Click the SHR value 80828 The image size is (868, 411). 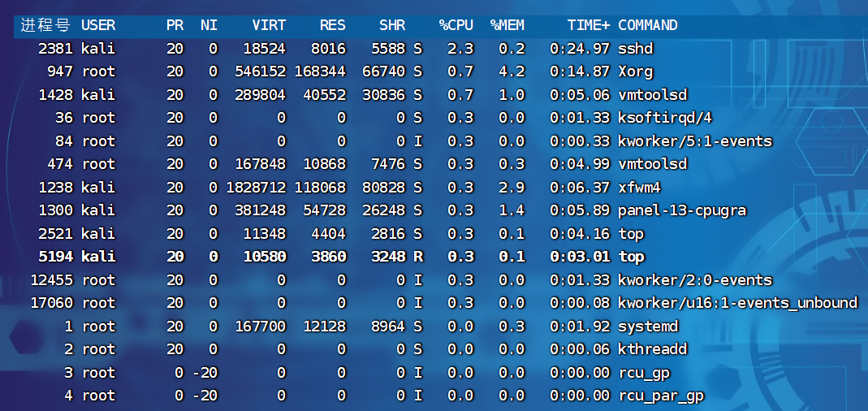pos(384,187)
